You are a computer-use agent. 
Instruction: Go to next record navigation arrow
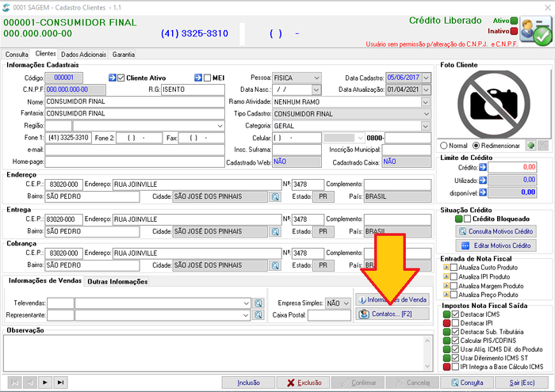[45, 382]
